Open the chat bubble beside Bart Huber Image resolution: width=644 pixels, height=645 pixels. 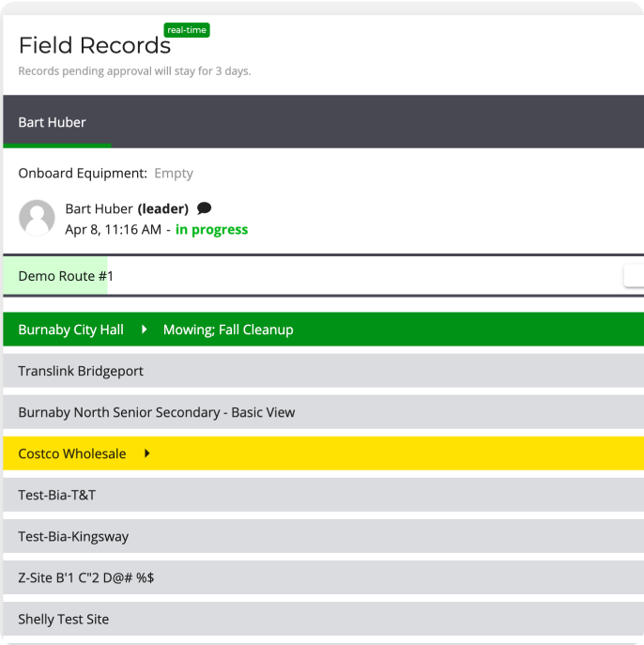click(x=204, y=208)
